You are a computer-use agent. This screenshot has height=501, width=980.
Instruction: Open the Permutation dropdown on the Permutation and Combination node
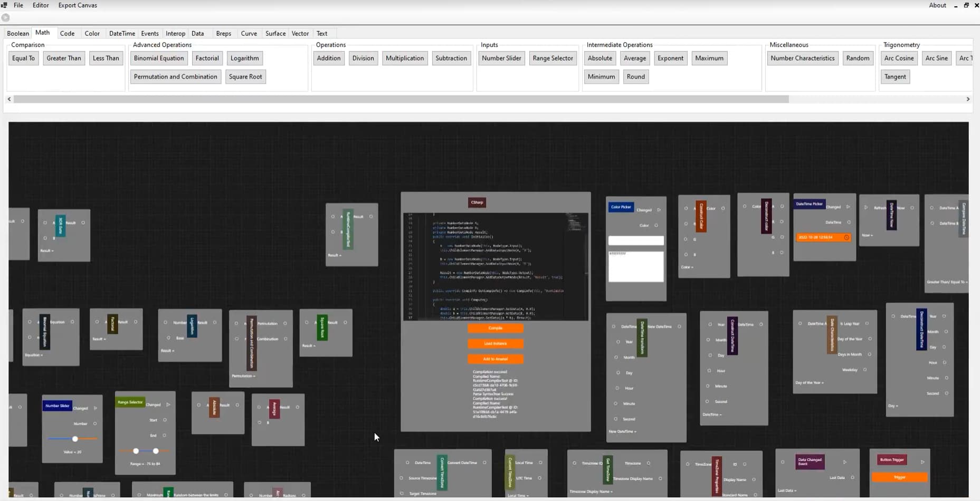coord(244,376)
